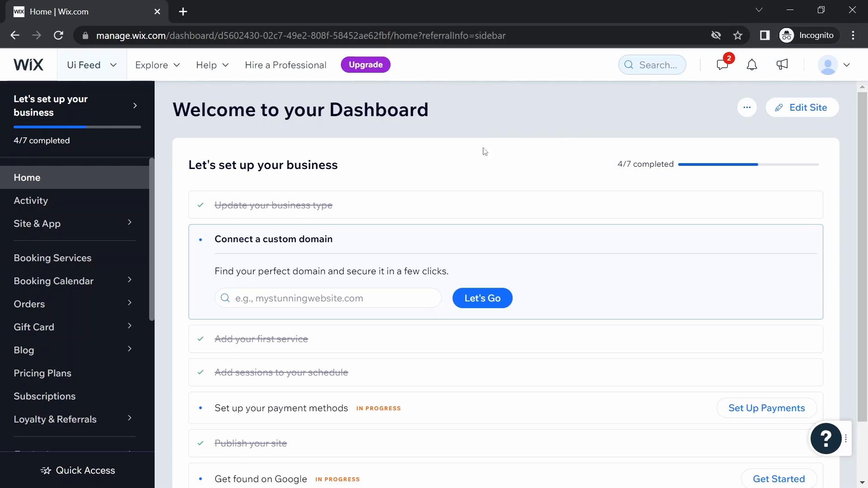
Task: Click the Wix logo
Action: click(28, 65)
